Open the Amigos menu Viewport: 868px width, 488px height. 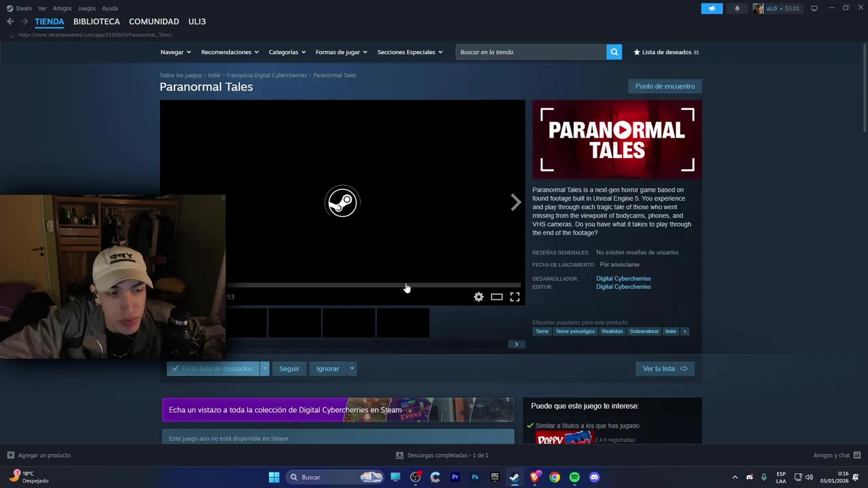(62, 8)
